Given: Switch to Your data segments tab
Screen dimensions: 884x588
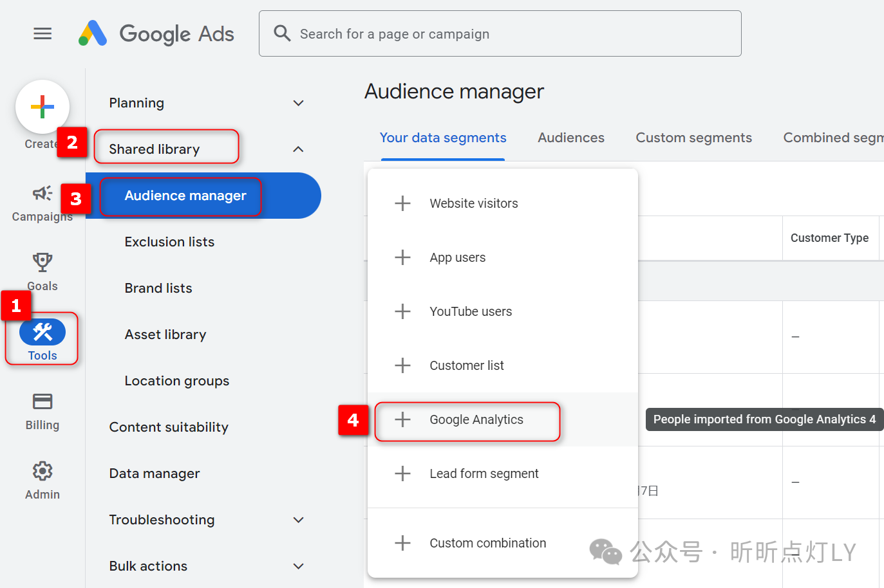Looking at the screenshot, I should [443, 138].
